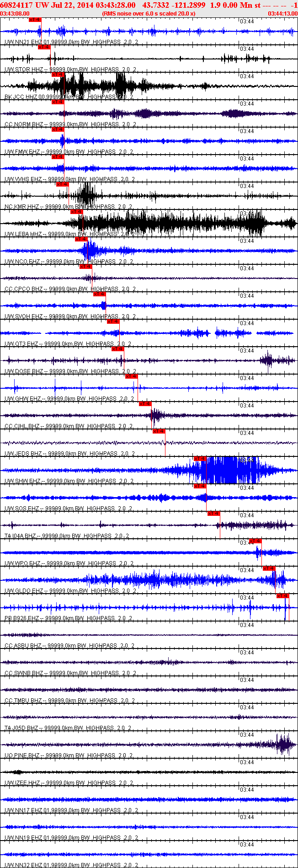The height and width of the screenshot is (868, 298).
Task: Select the red pick marker on UW.STOR trace
Action: [44, 47]
